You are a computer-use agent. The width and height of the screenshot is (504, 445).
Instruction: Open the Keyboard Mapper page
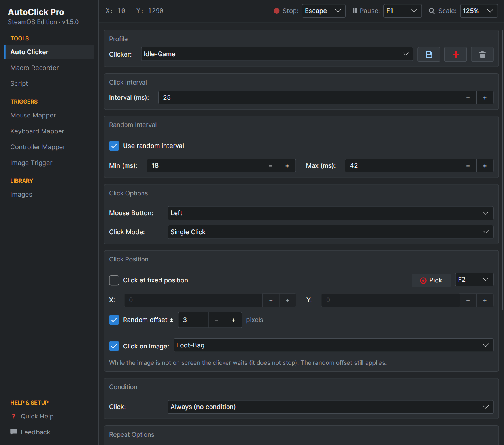click(49, 131)
